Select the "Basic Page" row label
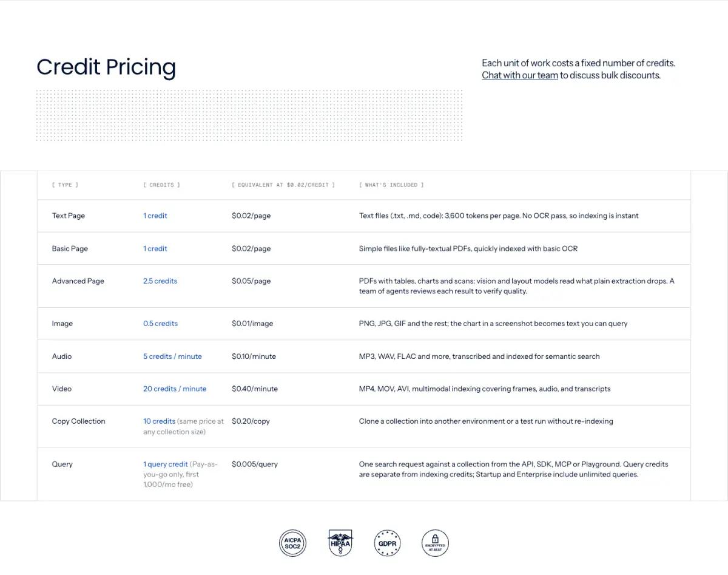Viewport: 728px width, 575px height. (x=70, y=248)
